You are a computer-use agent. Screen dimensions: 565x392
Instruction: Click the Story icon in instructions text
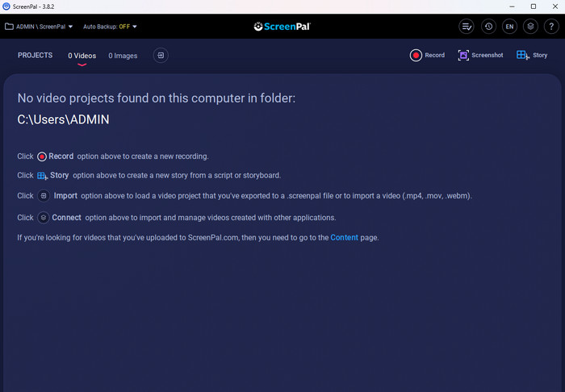(x=42, y=176)
